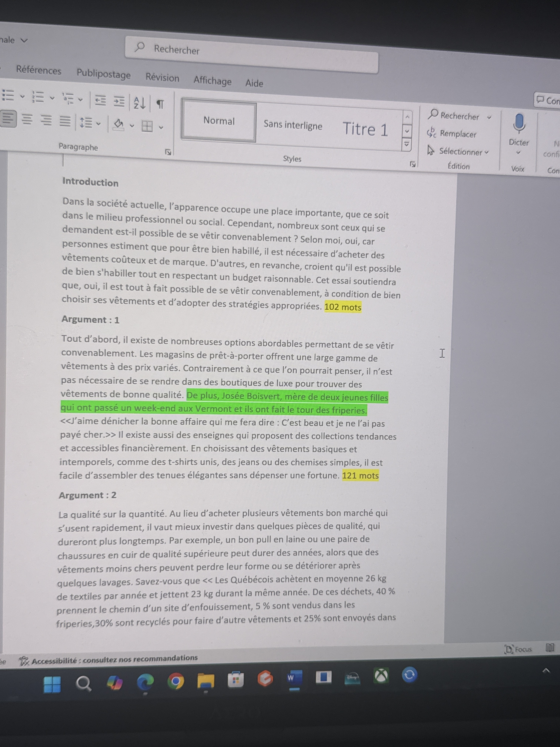The width and height of the screenshot is (560, 747).
Task: Click the A-Z sort icon
Action: [x=140, y=103]
